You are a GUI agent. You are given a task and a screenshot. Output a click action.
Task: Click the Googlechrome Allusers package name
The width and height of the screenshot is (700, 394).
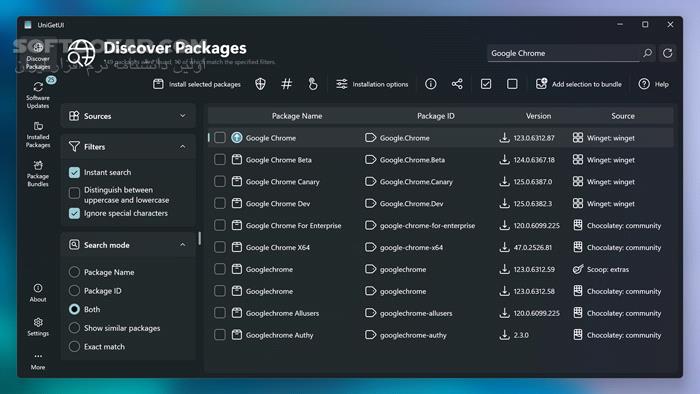click(282, 313)
